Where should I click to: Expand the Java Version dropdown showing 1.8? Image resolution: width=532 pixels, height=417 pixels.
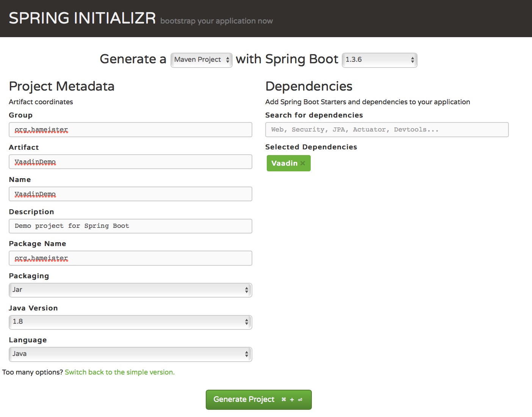click(130, 322)
